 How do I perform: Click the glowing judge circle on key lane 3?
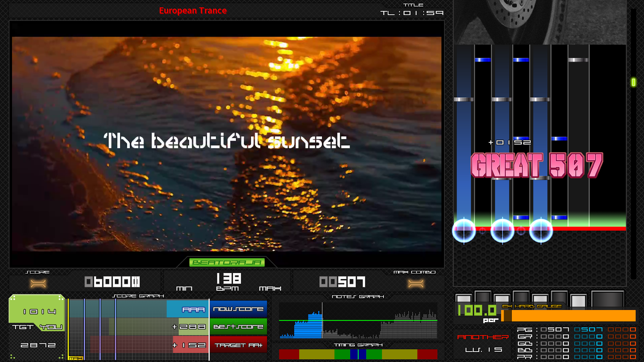pyautogui.click(x=502, y=231)
